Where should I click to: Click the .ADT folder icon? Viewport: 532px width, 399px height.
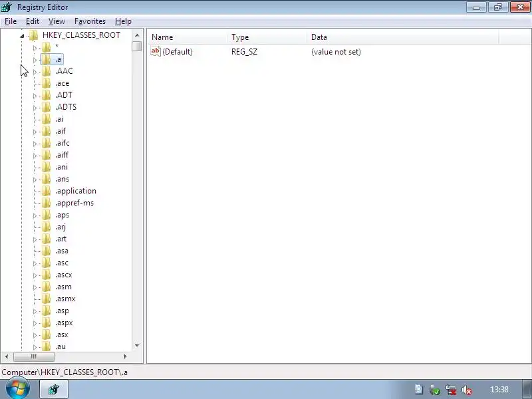point(46,95)
